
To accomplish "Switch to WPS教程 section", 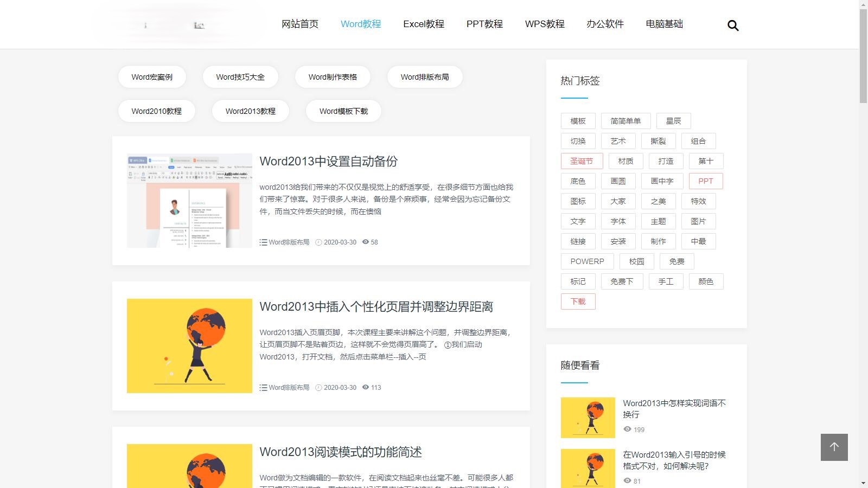I will click(x=545, y=24).
